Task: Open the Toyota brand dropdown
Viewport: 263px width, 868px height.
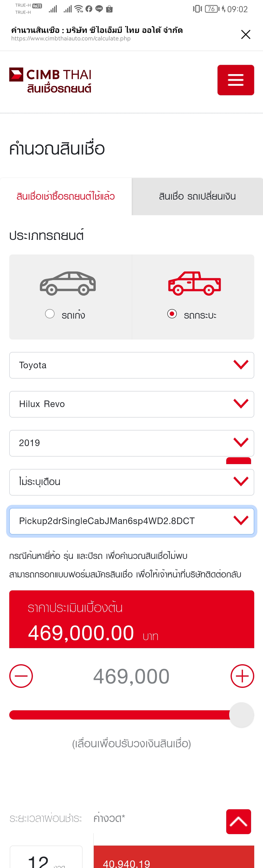Action: coord(131,365)
